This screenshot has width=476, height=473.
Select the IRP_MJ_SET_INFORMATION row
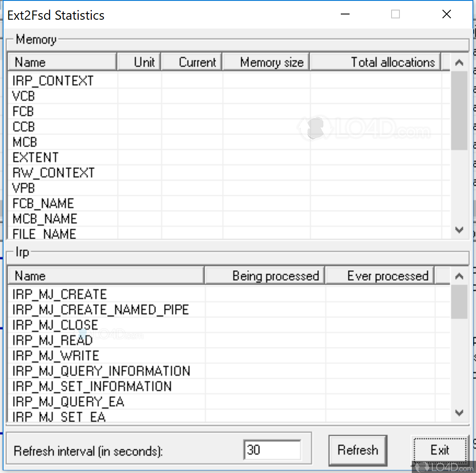point(229,386)
